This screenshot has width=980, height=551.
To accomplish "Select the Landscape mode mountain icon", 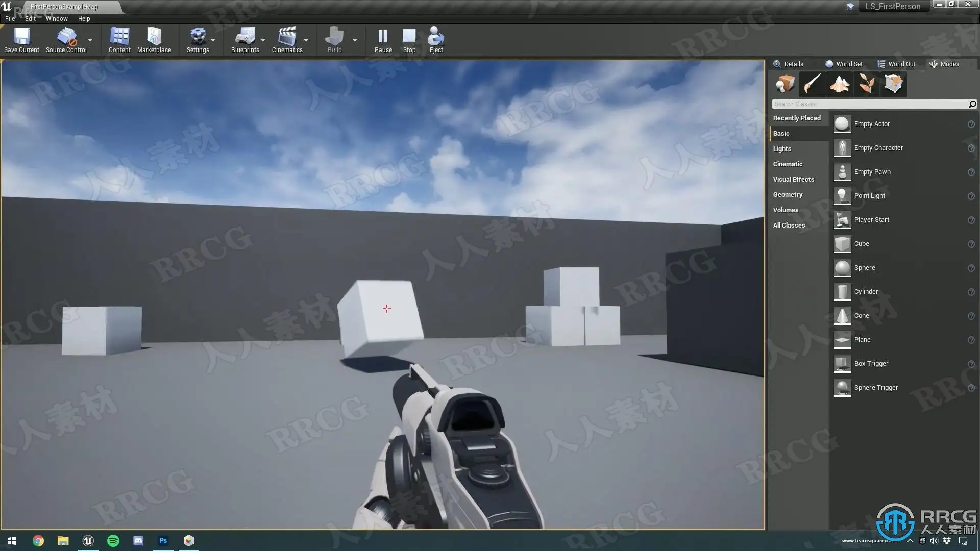I will 839,84.
